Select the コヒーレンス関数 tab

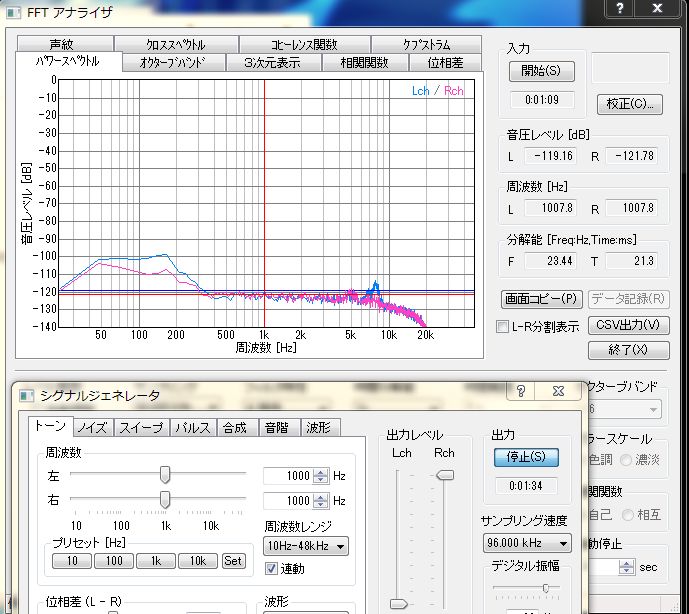[x=304, y=44]
